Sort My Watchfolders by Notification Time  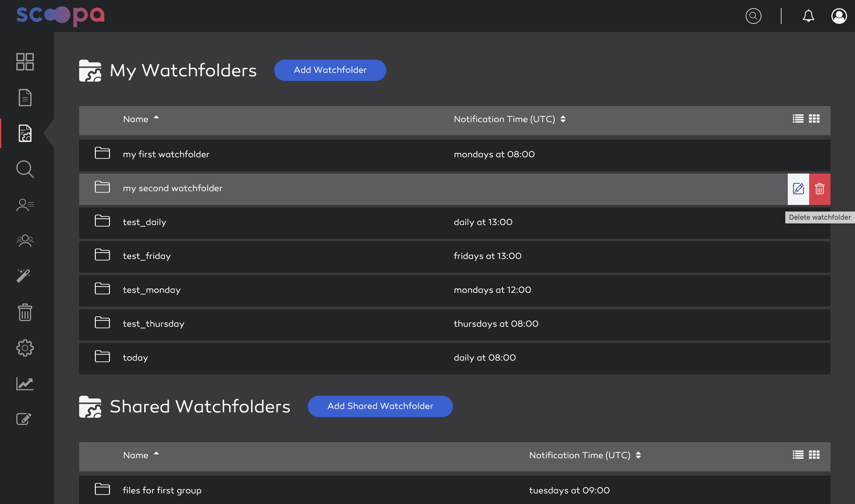point(509,119)
